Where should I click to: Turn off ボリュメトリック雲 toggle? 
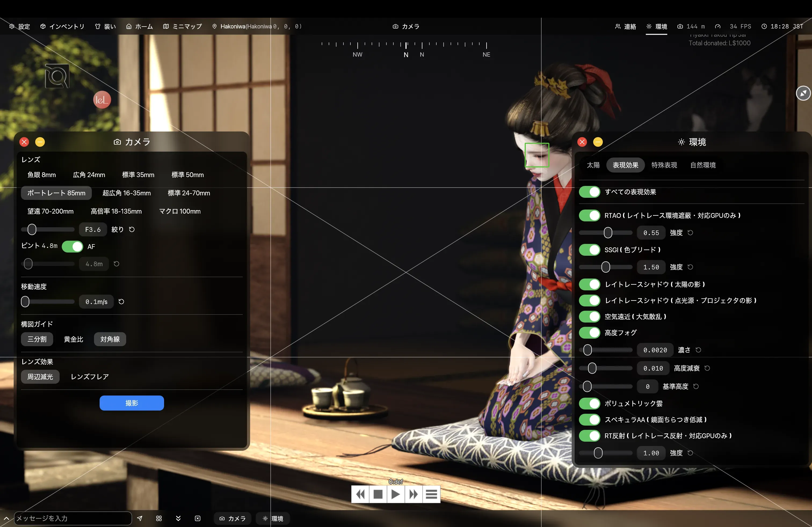click(x=590, y=404)
